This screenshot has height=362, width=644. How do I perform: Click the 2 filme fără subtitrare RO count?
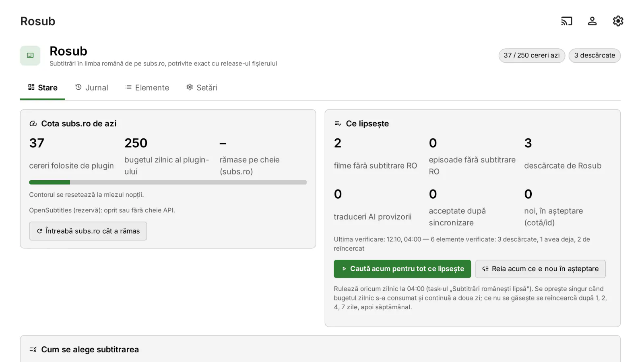(x=338, y=143)
